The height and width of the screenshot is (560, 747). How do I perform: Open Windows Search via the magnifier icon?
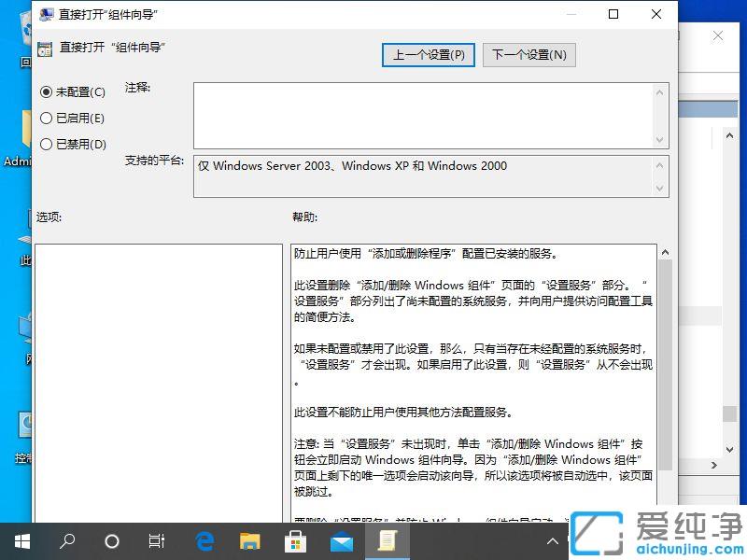click(x=67, y=541)
